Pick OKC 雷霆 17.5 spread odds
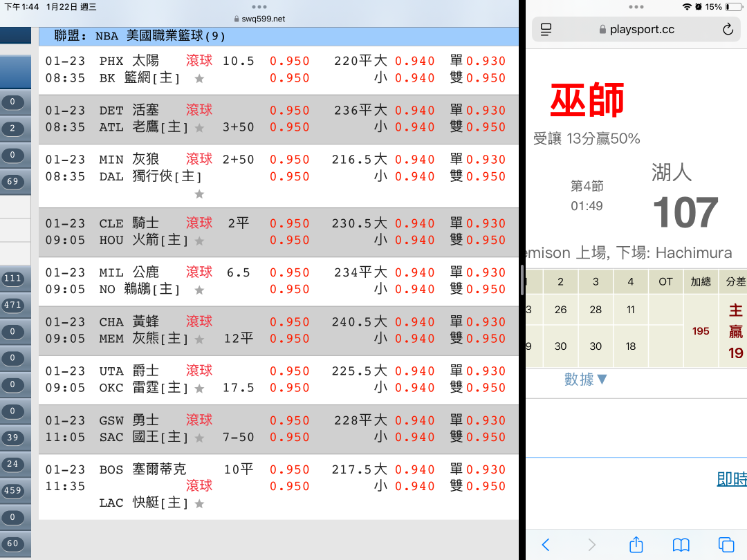This screenshot has height=560, width=747. coord(290,388)
